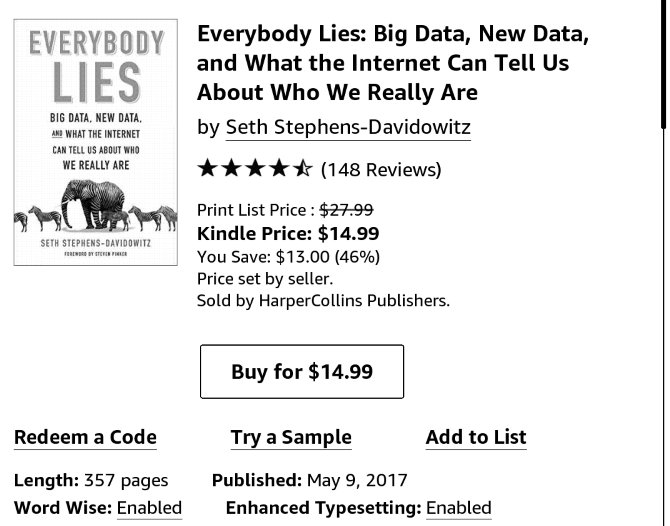View the 148 Reviews

pyautogui.click(x=381, y=169)
